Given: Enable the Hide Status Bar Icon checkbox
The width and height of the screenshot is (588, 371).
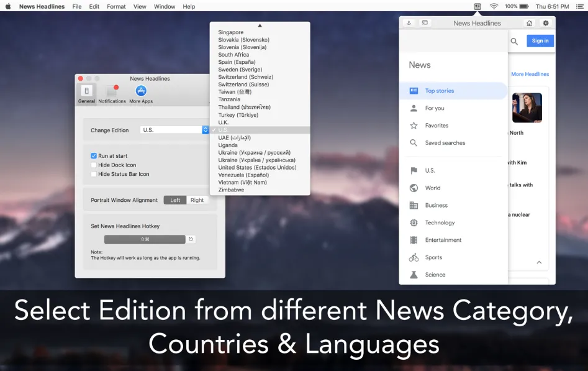Looking at the screenshot, I should coord(94,174).
